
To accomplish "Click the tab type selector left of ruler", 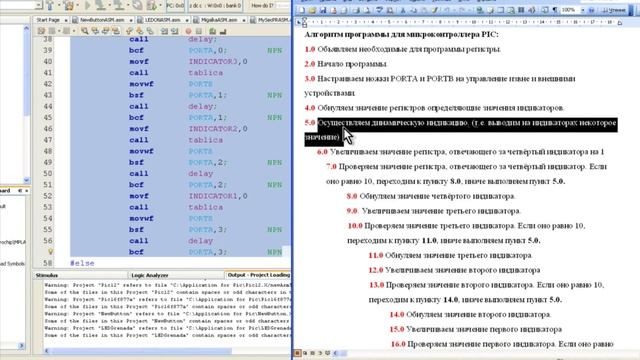I will 298,22.
